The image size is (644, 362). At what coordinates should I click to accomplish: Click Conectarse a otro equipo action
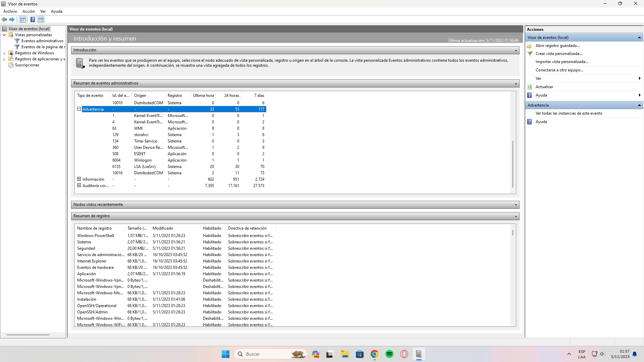click(x=559, y=70)
